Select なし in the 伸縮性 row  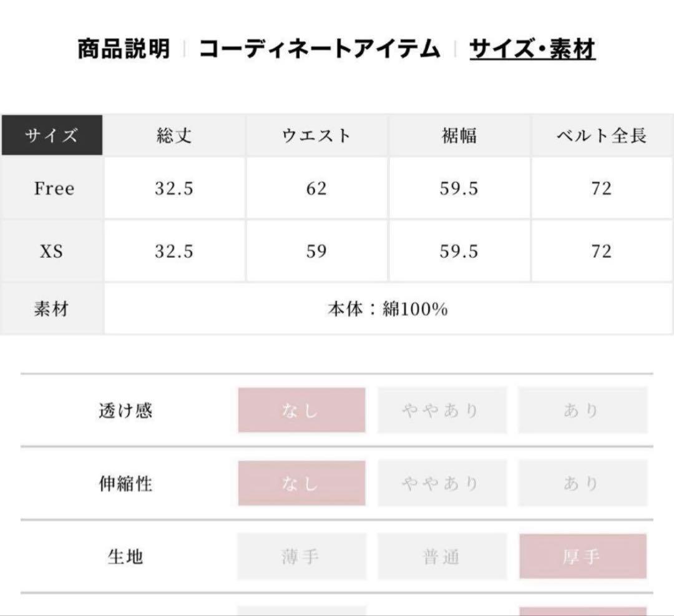pyautogui.click(x=301, y=483)
